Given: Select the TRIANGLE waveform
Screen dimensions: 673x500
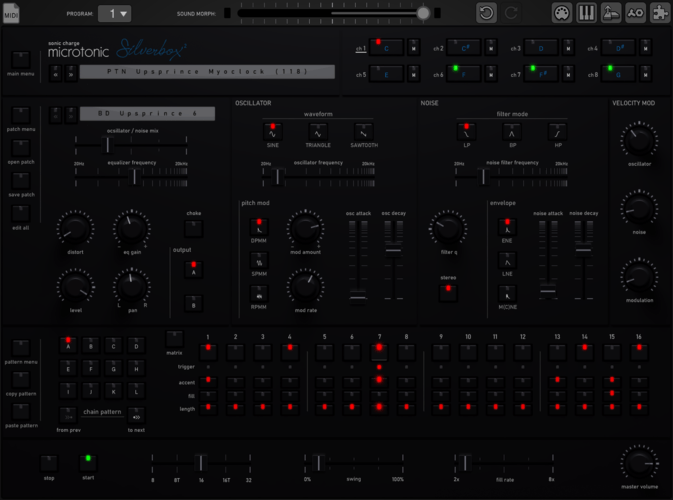Looking at the screenshot, I should coord(318,133).
